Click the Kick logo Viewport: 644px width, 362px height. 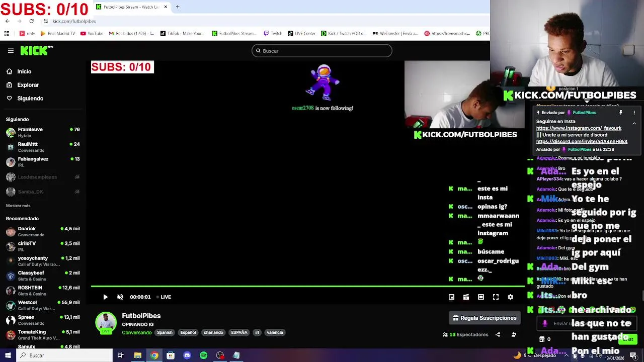pos(36,51)
